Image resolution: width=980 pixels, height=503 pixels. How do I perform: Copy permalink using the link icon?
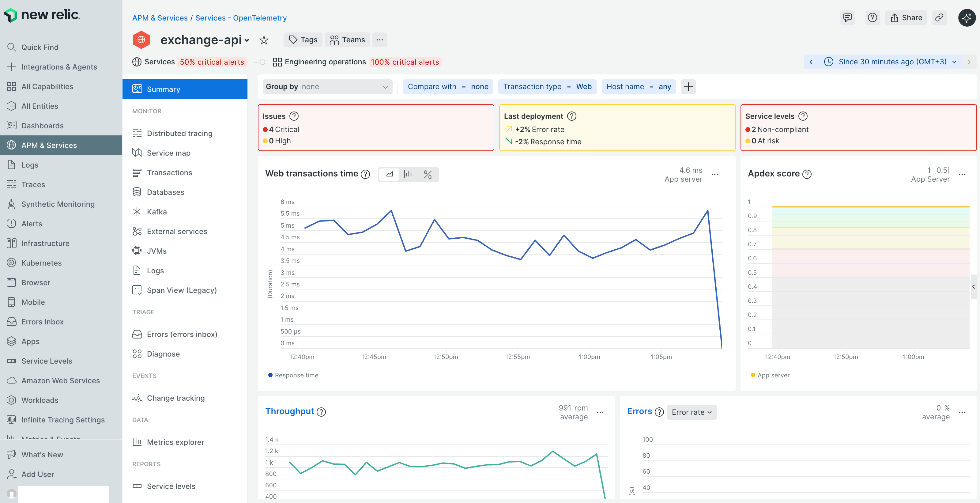pyautogui.click(x=939, y=18)
